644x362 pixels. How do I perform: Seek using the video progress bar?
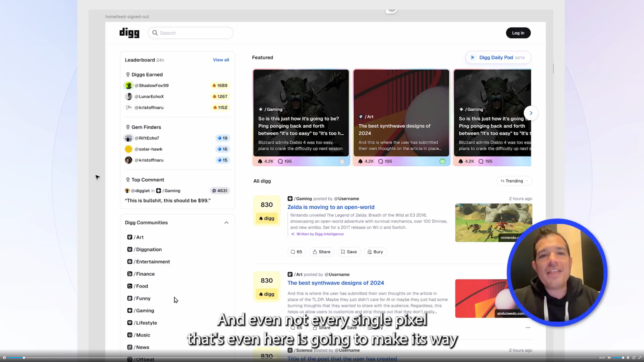point(302,358)
